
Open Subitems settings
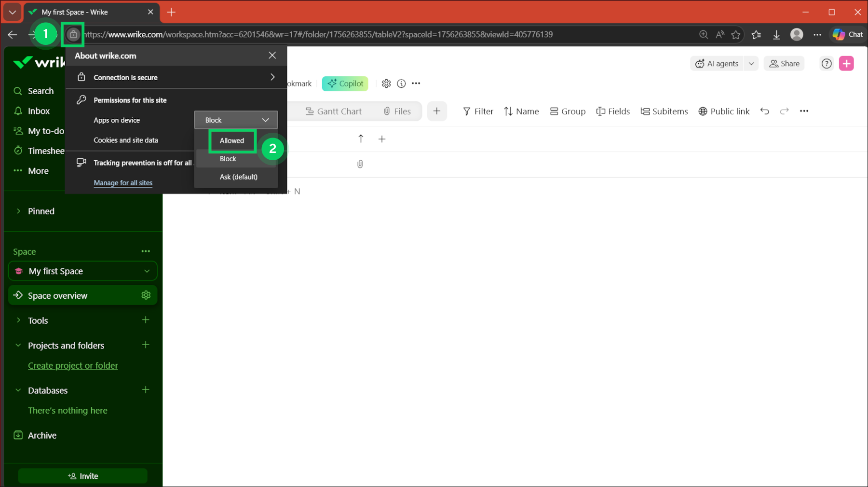(x=664, y=111)
